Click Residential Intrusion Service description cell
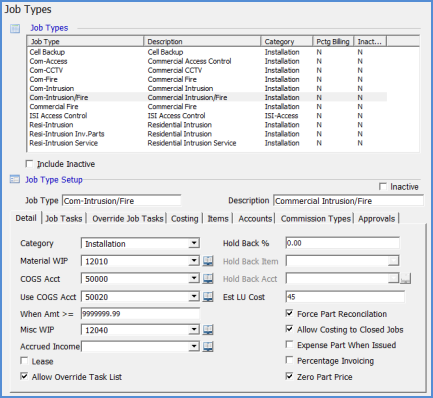This screenshot has height=398, width=433. click(192, 143)
